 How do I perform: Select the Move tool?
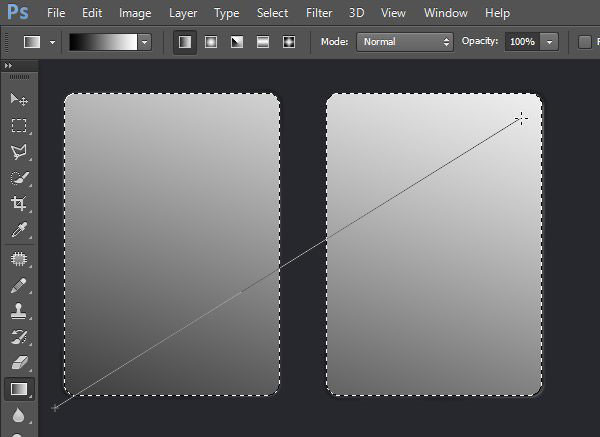coord(19,100)
